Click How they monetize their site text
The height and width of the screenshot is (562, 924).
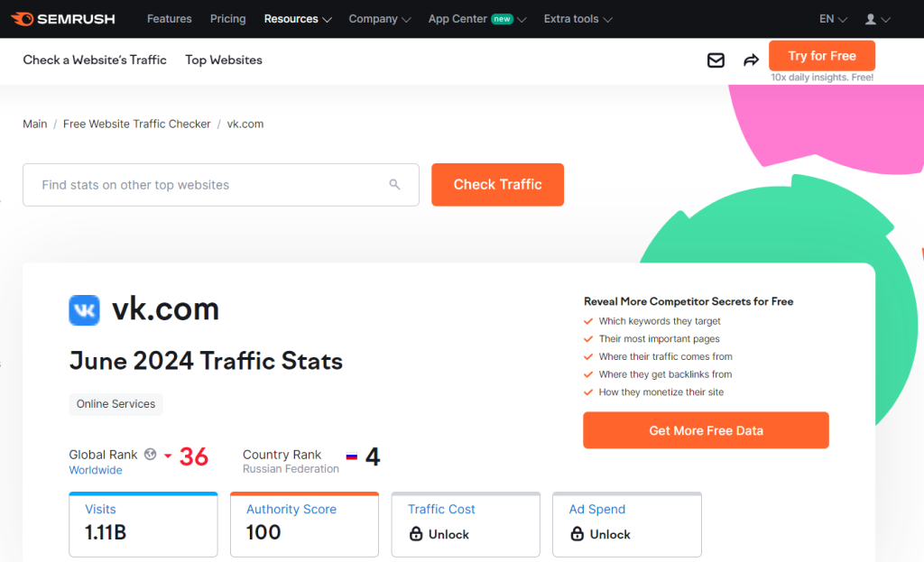click(661, 392)
